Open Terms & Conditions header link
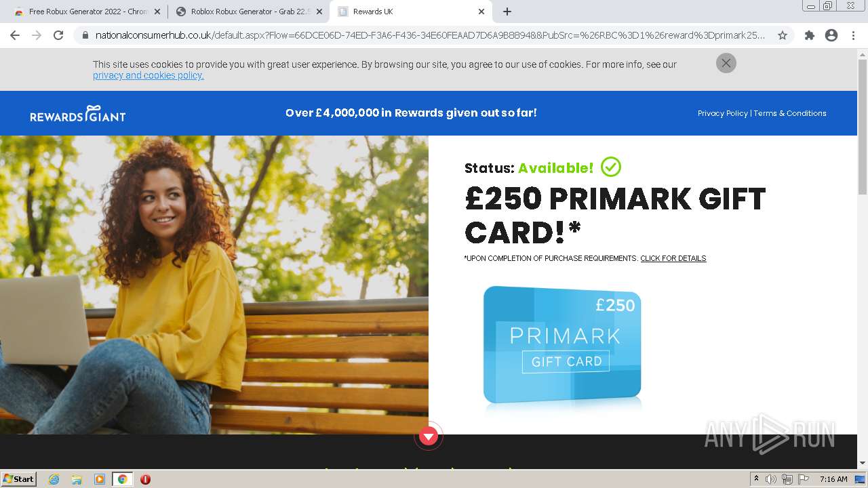This screenshot has width=868, height=488. coord(790,113)
